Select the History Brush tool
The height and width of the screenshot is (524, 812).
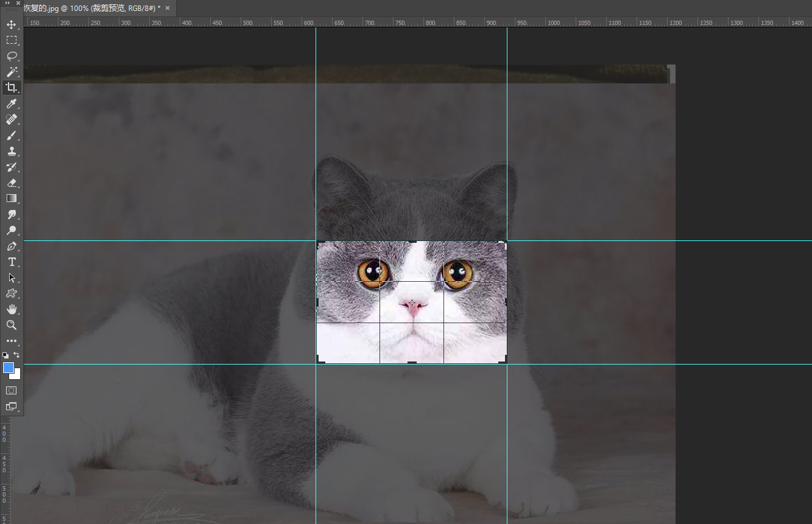pyautogui.click(x=11, y=167)
